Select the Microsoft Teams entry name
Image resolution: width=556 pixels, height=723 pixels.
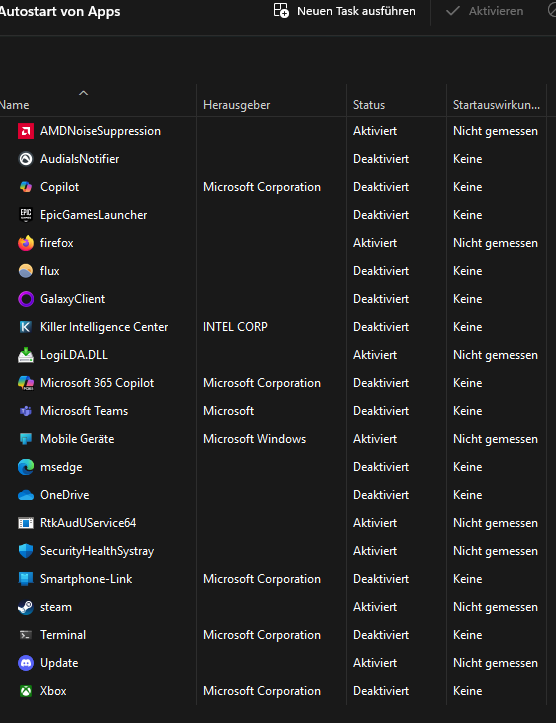[x=84, y=411]
